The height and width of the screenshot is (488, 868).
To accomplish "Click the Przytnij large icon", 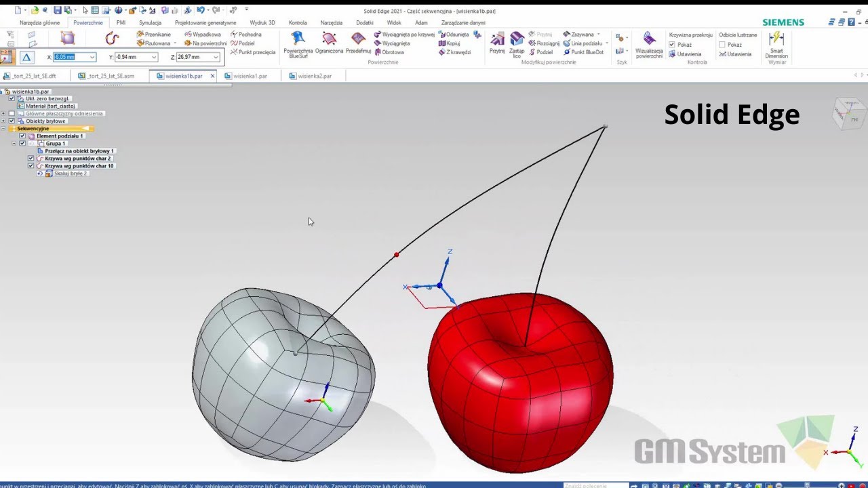I will (x=497, y=43).
